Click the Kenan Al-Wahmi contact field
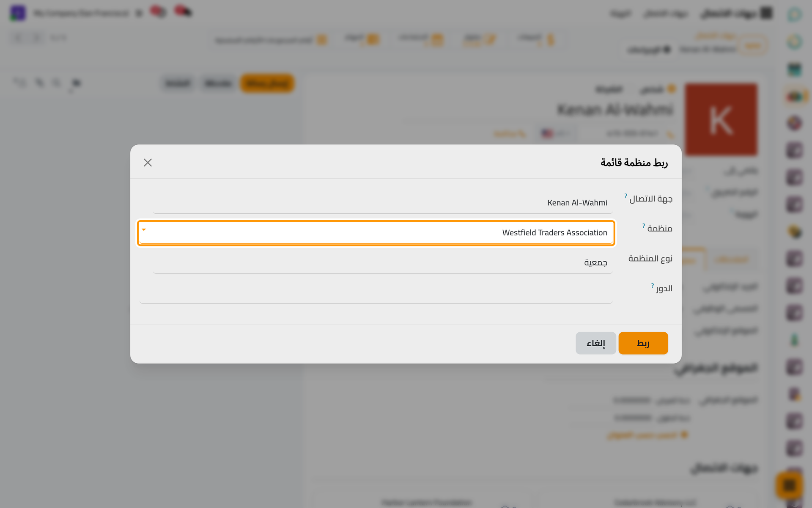The height and width of the screenshot is (508, 812). [382, 203]
